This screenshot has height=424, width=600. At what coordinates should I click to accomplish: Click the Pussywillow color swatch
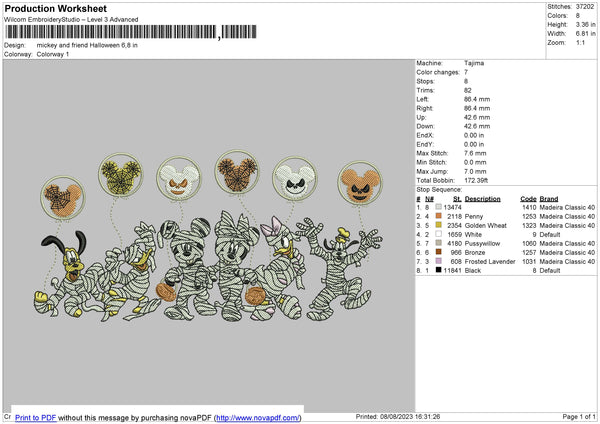pos(439,243)
